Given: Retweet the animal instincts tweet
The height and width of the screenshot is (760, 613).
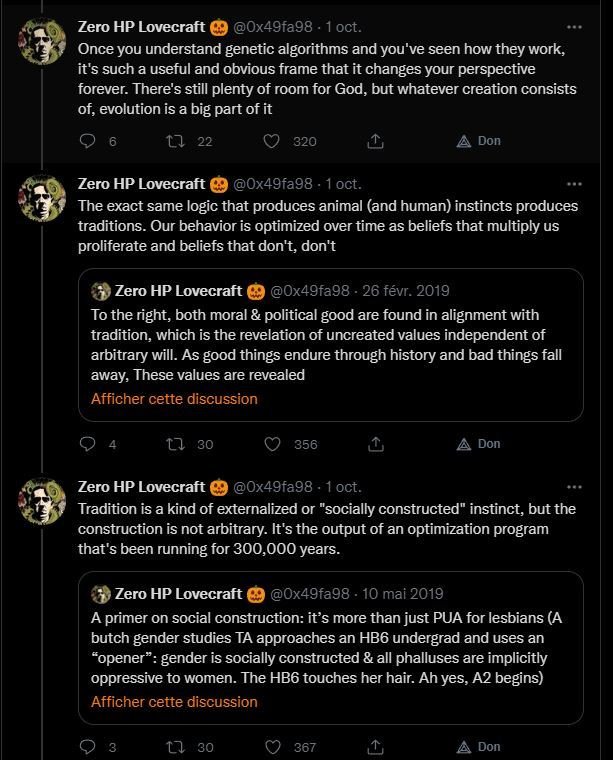Looking at the screenshot, I should [x=175, y=444].
